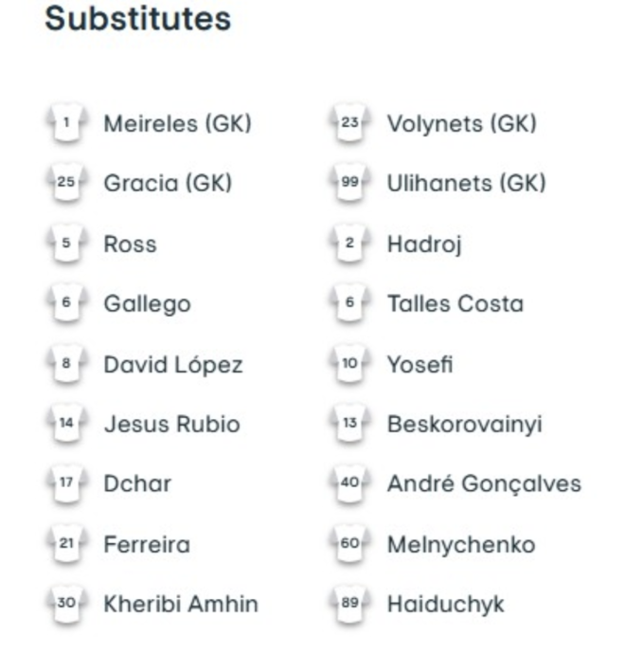
Task: Click the number 17 jersey icon beside Dchar
Action: coord(66,484)
